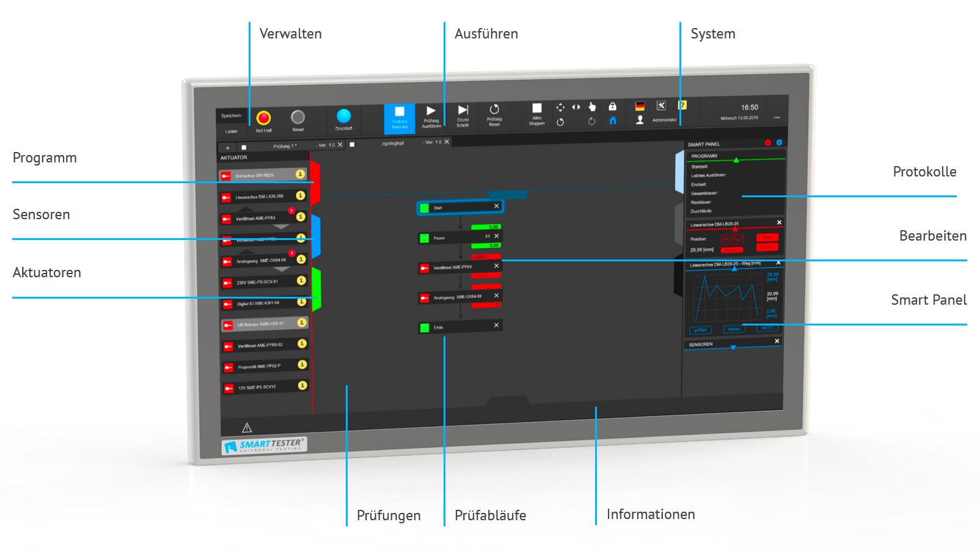980x552 pixels.
Task: Switch to the zgzdsgfsjd test tab
Action: click(394, 144)
